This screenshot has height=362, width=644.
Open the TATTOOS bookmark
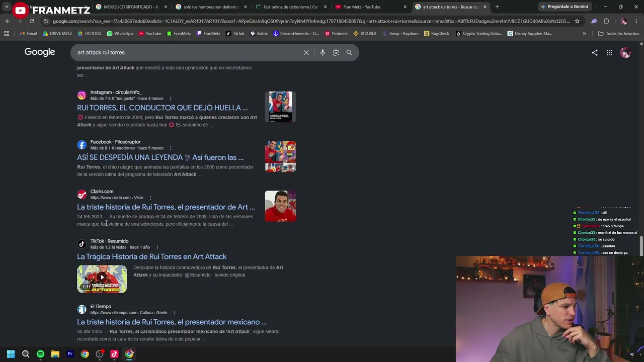click(x=90, y=34)
